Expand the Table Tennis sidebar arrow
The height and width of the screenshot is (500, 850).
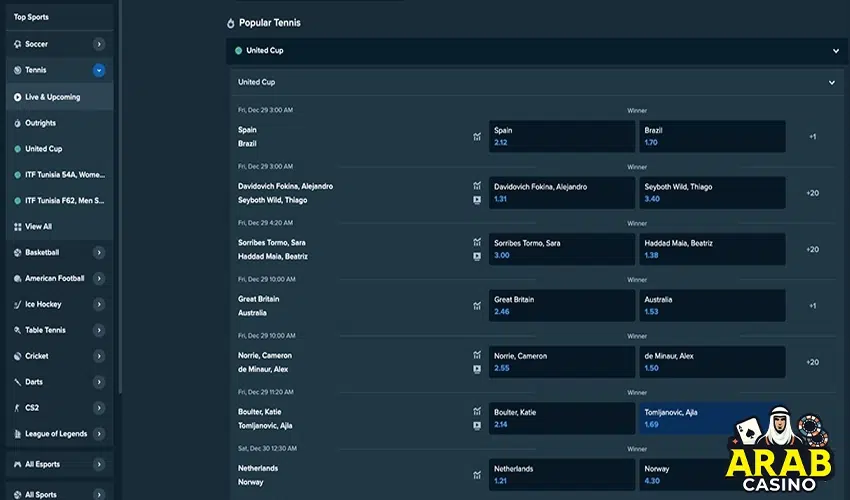[99, 330]
